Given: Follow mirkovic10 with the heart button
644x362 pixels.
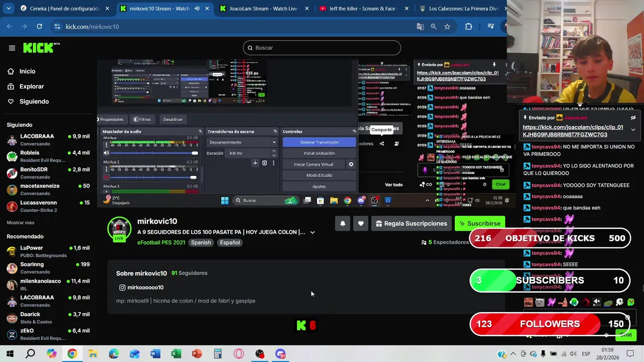Looking at the screenshot, I should [361, 223].
